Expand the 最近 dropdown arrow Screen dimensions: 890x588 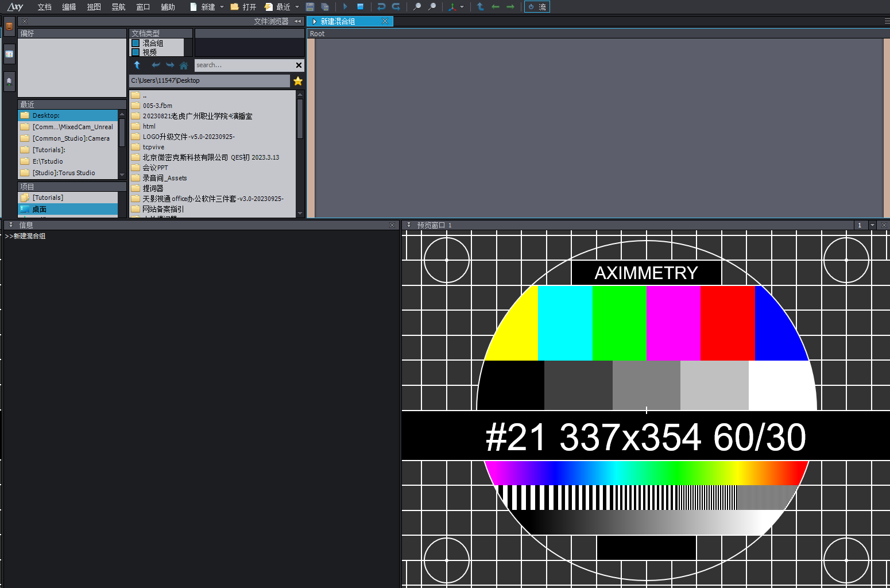(297, 7)
